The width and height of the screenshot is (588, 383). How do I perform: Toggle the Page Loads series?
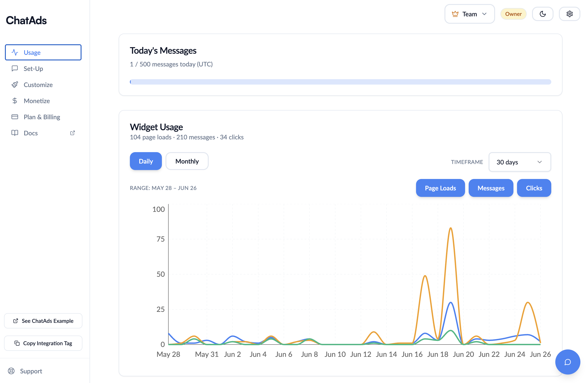(x=440, y=188)
